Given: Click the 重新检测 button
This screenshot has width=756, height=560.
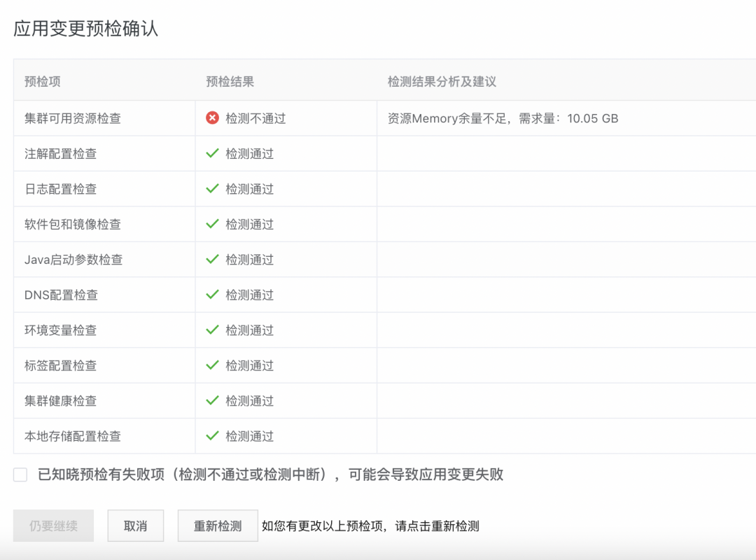Looking at the screenshot, I should coord(218,526).
